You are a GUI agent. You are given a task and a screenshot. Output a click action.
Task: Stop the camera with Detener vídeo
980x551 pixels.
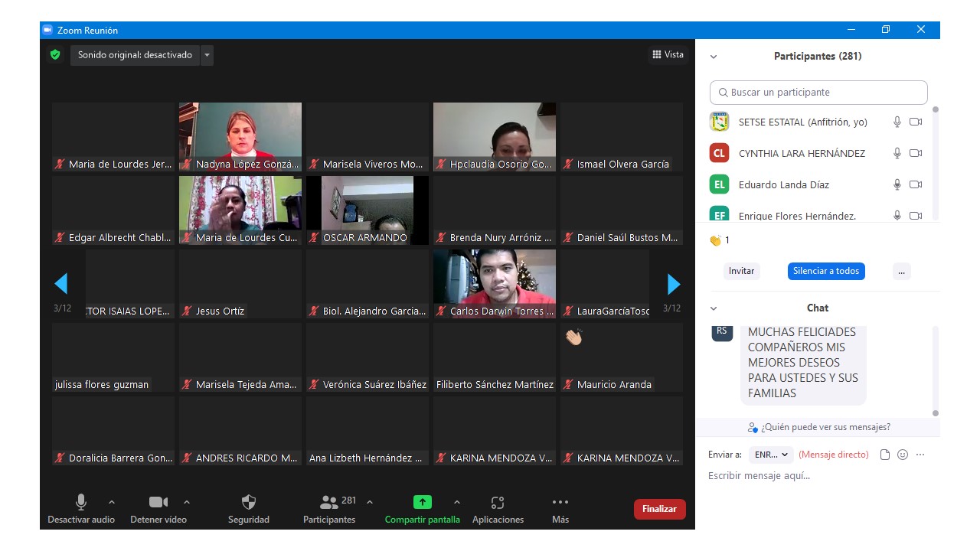coord(158,509)
